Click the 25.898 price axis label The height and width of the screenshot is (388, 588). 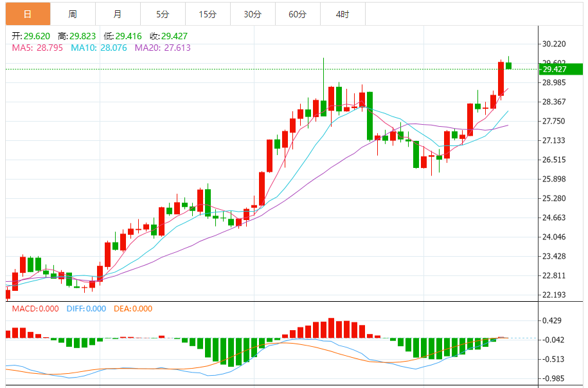click(x=554, y=179)
